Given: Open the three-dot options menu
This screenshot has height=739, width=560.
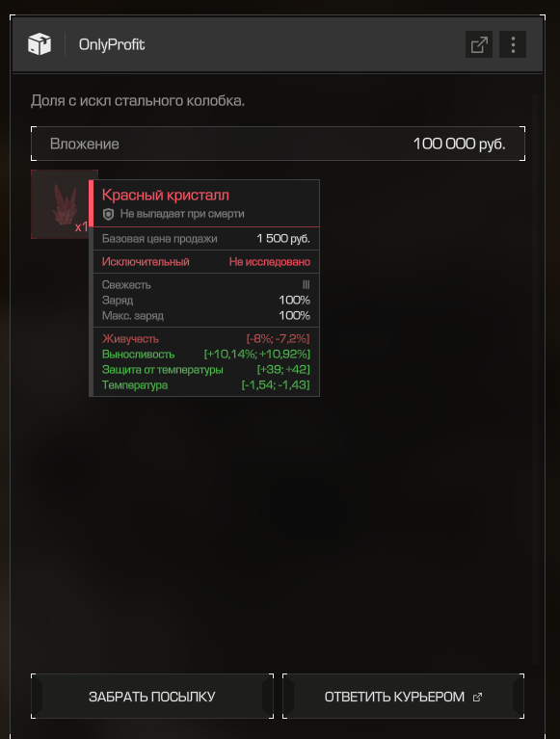Looking at the screenshot, I should pyautogui.click(x=513, y=44).
